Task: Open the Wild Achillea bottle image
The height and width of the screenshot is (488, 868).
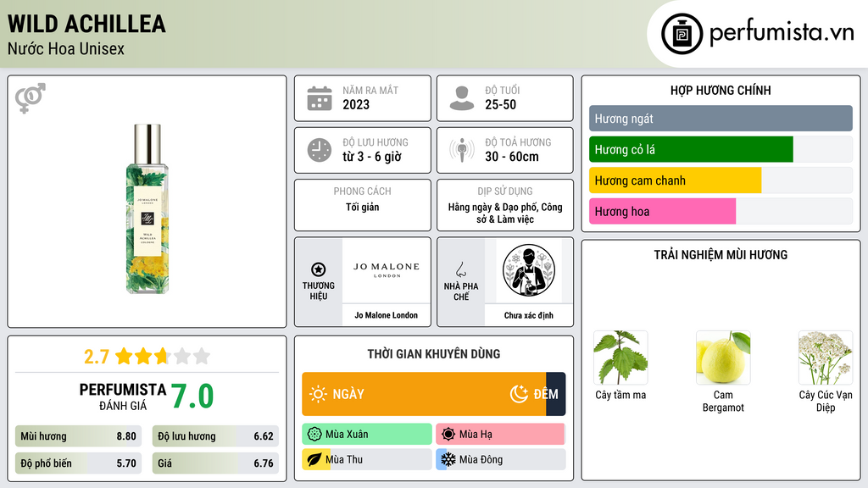Action: coord(147,208)
